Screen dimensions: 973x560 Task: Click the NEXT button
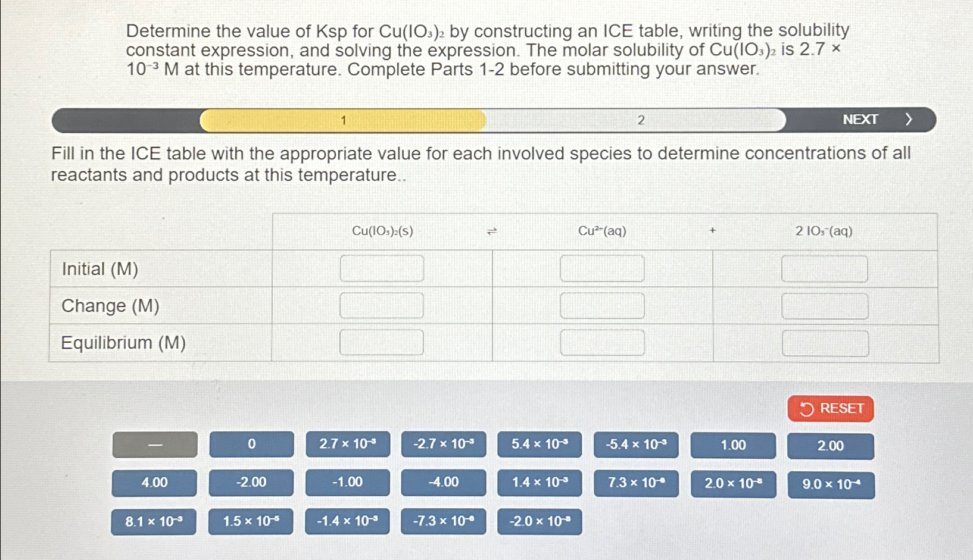pyautogui.click(x=860, y=119)
